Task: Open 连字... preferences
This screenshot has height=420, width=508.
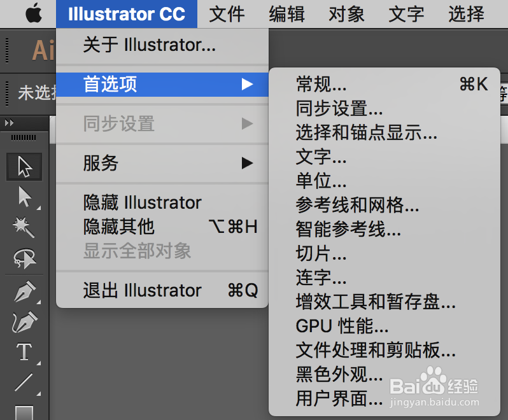Action: [385, 277]
